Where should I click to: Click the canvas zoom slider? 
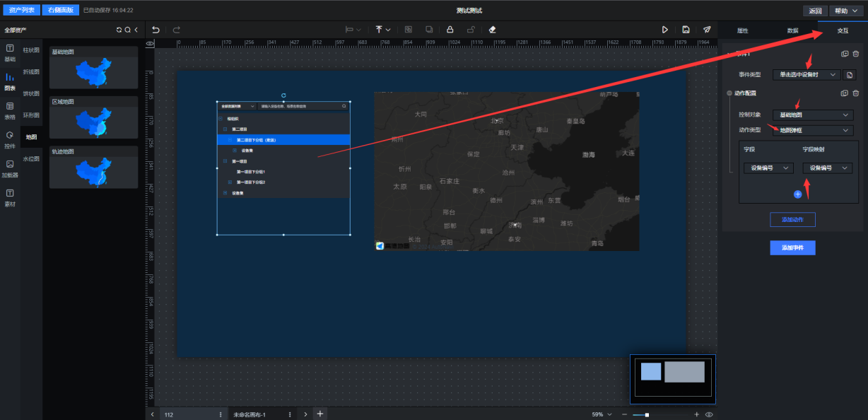[642, 414]
